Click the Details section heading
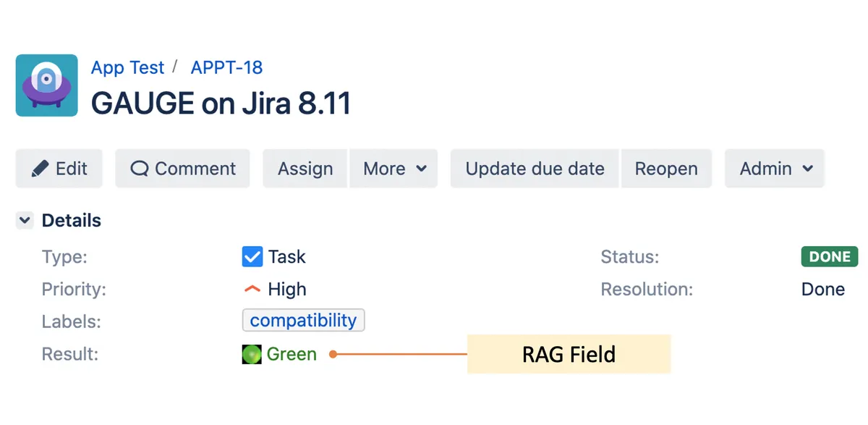 [x=72, y=221]
